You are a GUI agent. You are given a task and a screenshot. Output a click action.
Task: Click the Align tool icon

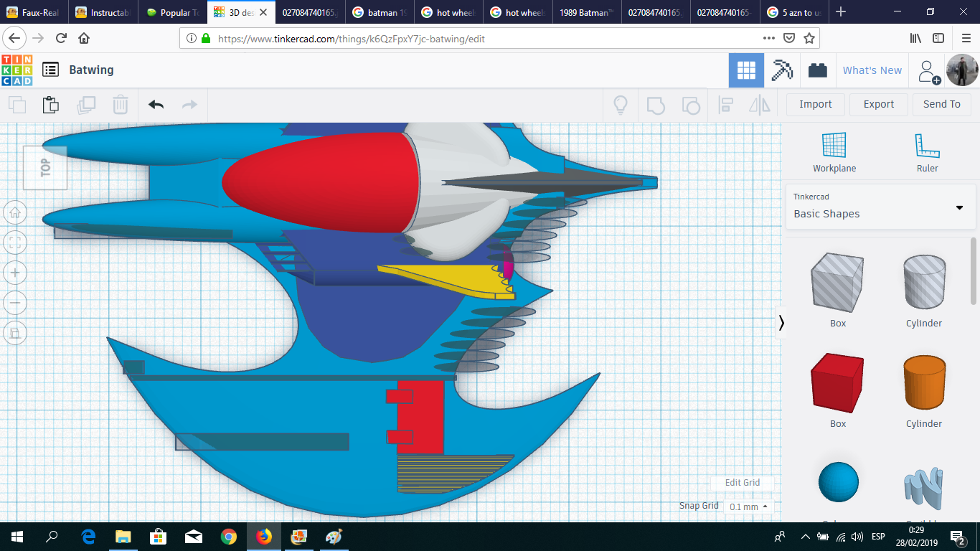tap(725, 105)
